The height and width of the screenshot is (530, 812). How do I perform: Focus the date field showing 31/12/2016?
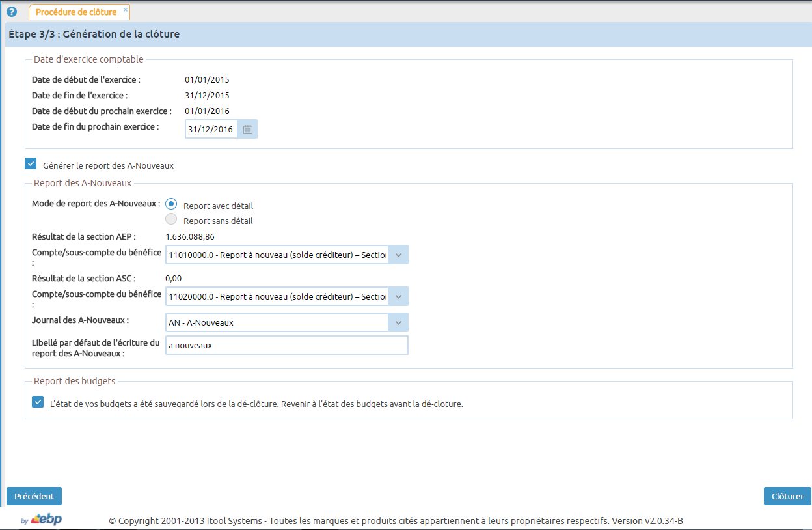click(211, 130)
